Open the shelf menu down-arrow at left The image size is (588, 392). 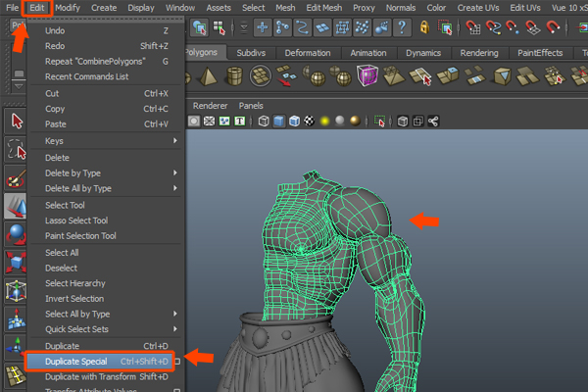[x=19, y=86]
